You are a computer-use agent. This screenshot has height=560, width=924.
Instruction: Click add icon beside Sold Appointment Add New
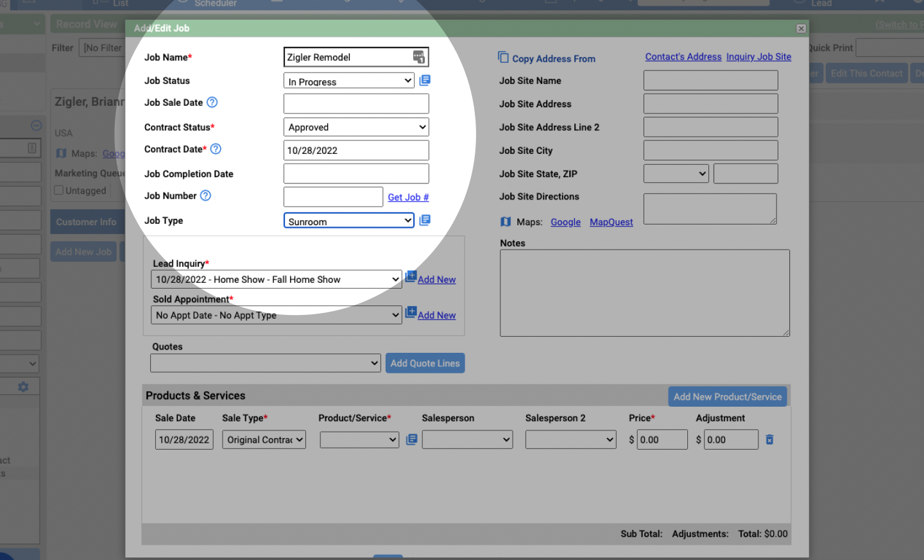411,313
